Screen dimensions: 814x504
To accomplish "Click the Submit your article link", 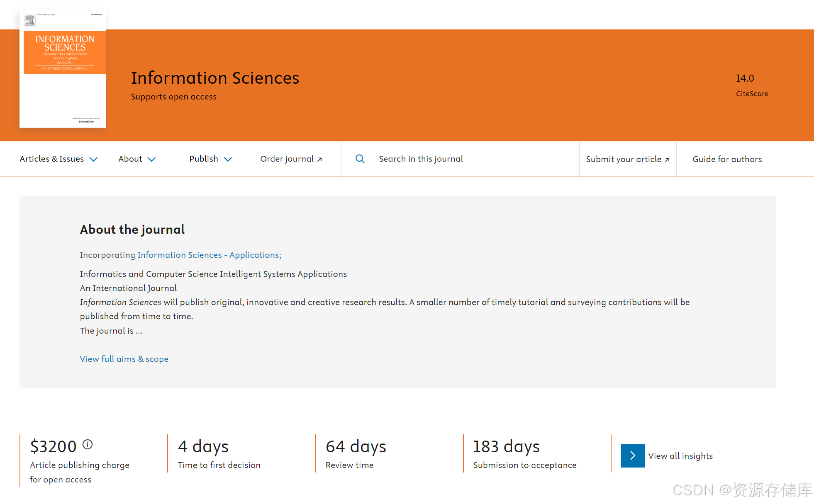I will (x=627, y=159).
